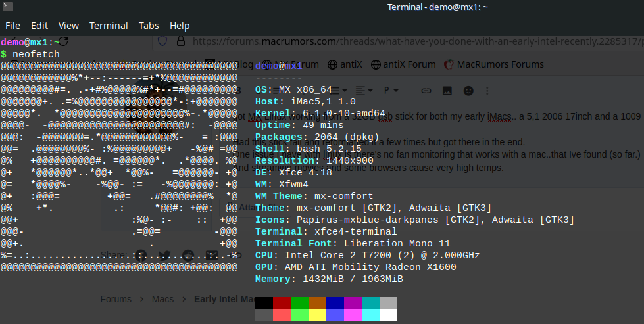644x324 pixels.
Task: Share the thread on Facebook
Action: [141, 256]
